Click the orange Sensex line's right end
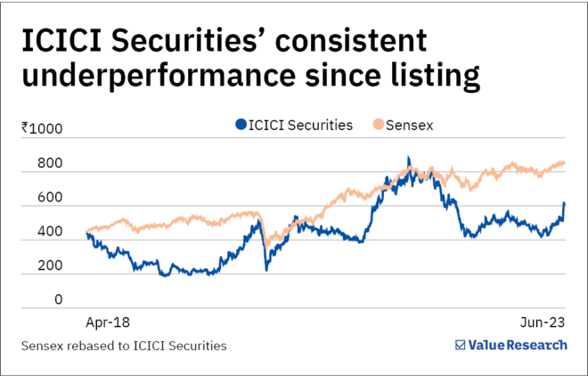The height and width of the screenshot is (376, 588). pyautogui.click(x=565, y=162)
